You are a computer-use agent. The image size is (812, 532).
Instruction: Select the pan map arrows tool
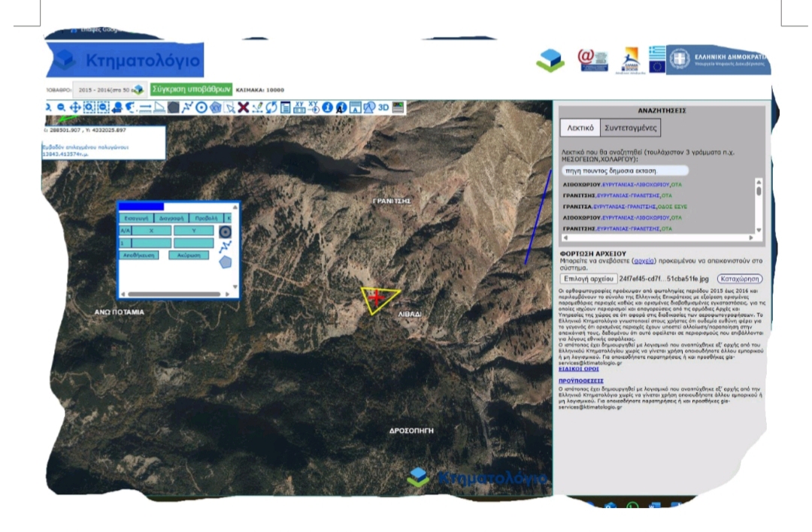tap(74, 107)
